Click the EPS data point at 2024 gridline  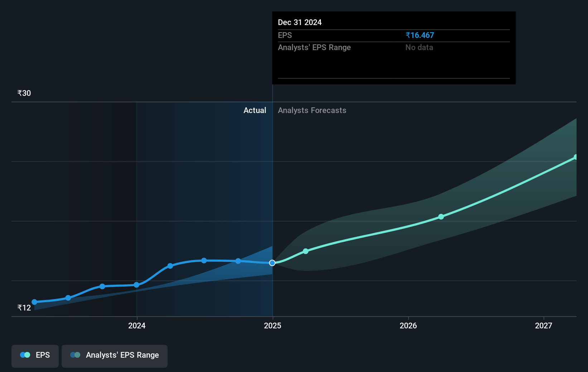point(136,285)
